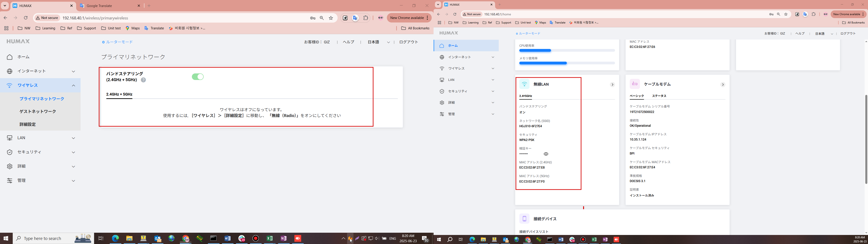This screenshot has width=868, height=244.
Task: Click ヘルプ in the left window
Action: 348,42
